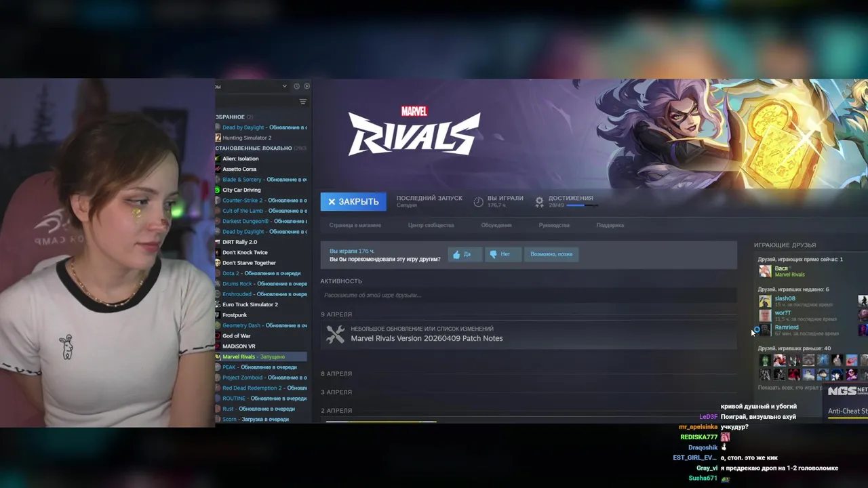Screen dimensions: 868x488
Task: Select Marvel Rivals running entry in library
Action: coord(261,357)
